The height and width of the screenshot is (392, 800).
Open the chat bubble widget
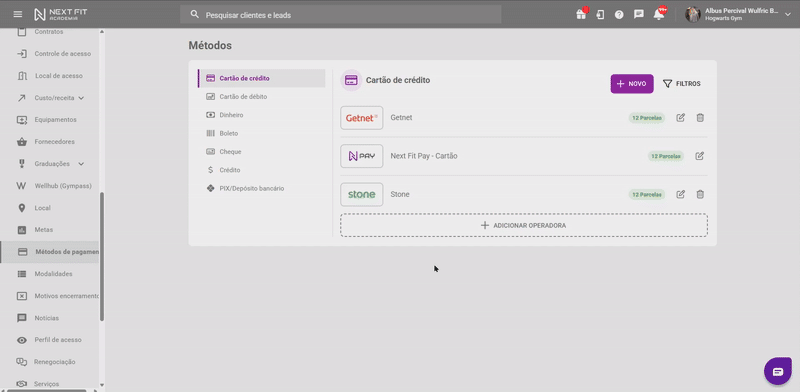click(x=778, y=371)
